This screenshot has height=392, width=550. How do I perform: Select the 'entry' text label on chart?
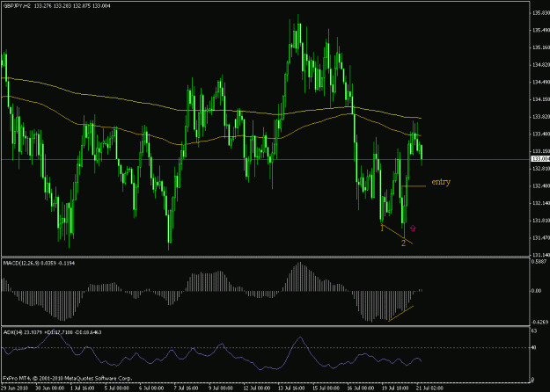click(x=441, y=182)
